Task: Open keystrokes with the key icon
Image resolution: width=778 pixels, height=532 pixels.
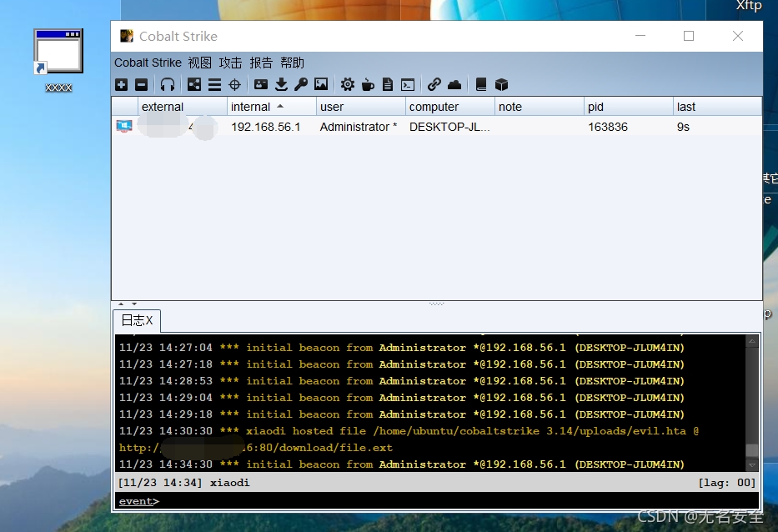Action: click(x=301, y=84)
